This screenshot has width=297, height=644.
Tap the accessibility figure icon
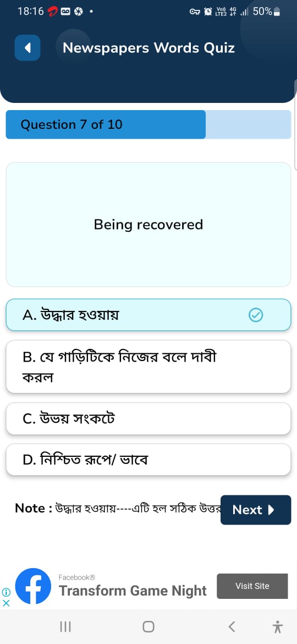coord(278,627)
